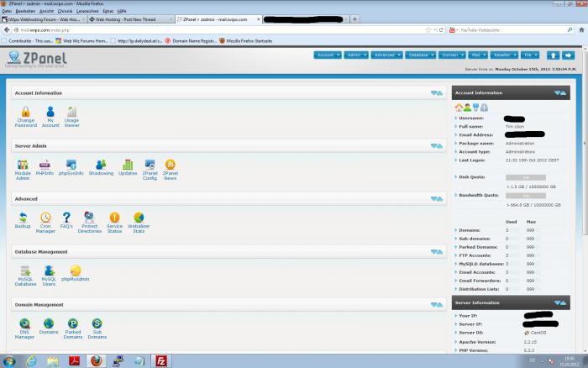
Task: Open the Cron Manager
Action: tap(45, 223)
